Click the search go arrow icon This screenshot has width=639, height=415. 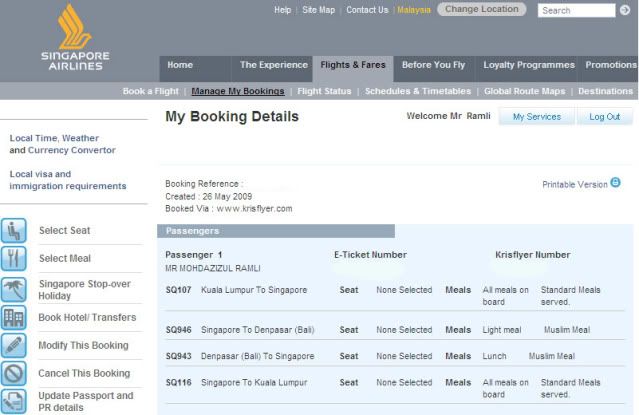(625, 10)
